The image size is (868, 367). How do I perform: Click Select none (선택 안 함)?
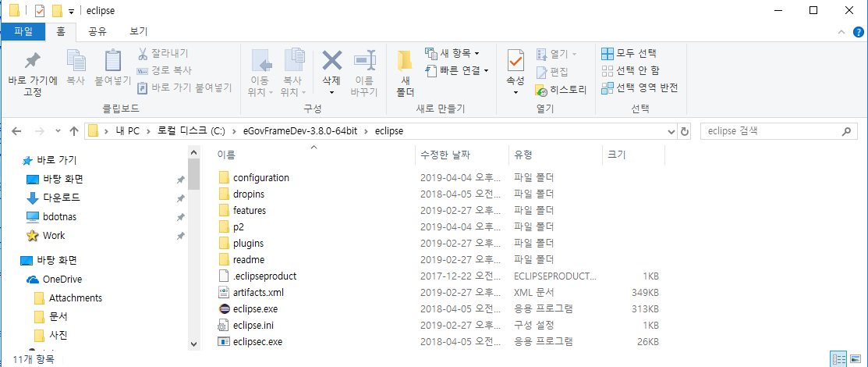coord(630,70)
